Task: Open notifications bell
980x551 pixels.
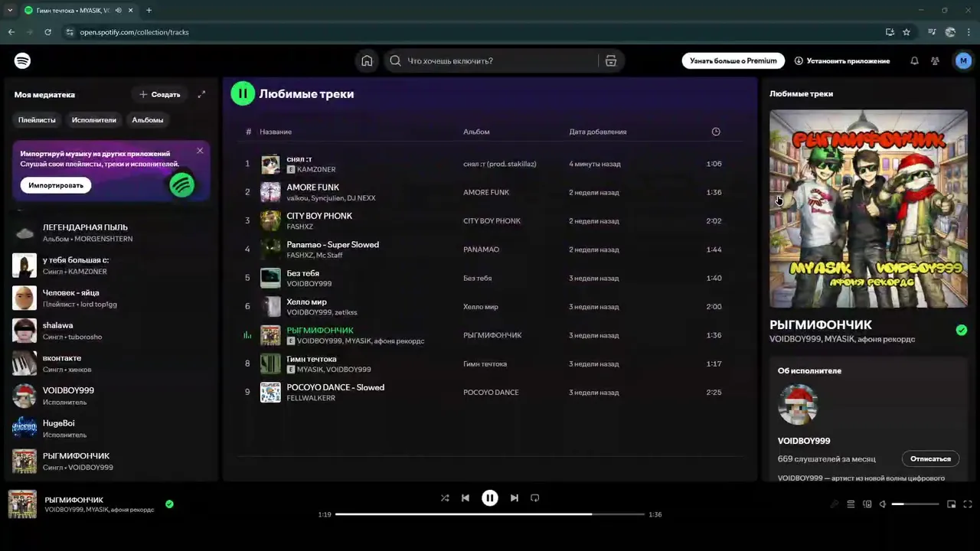Action: point(914,60)
